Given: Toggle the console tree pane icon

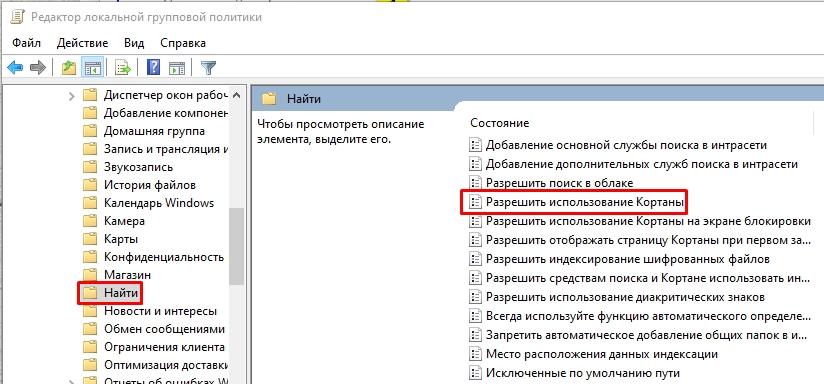Looking at the screenshot, I should [x=92, y=67].
